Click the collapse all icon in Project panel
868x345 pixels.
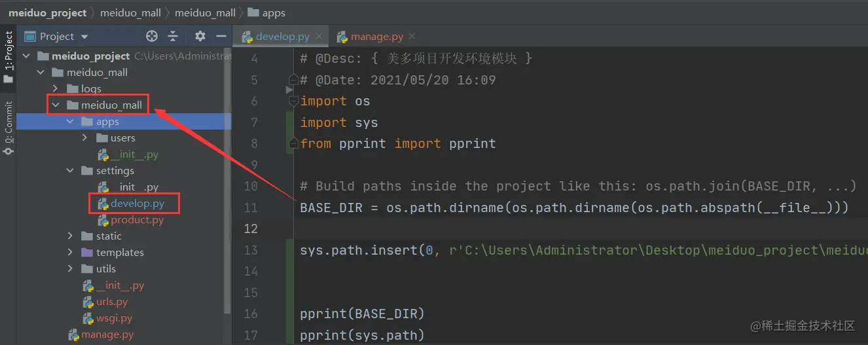[173, 37]
